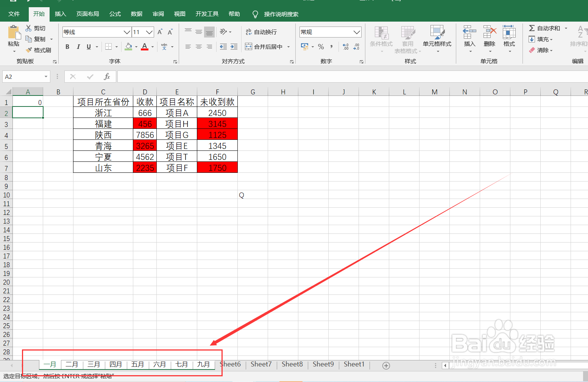Open clipboard group dialog launcher
The width and height of the screenshot is (588, 382).
click(x=55, y=61)
